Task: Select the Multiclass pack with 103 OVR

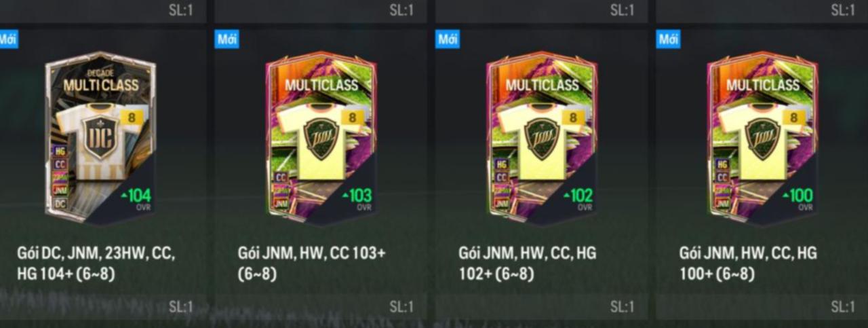Action: pyautogui.click(x=321, y=137)
